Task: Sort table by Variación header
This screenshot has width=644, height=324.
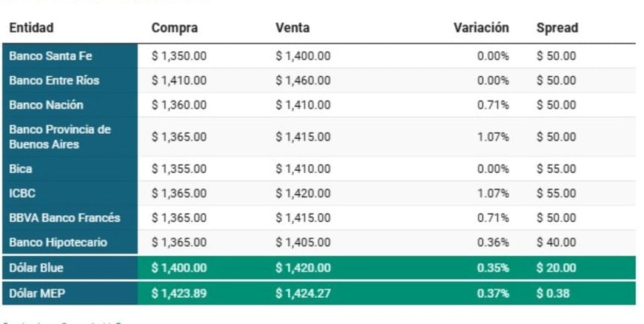Action: click(481, 28)
